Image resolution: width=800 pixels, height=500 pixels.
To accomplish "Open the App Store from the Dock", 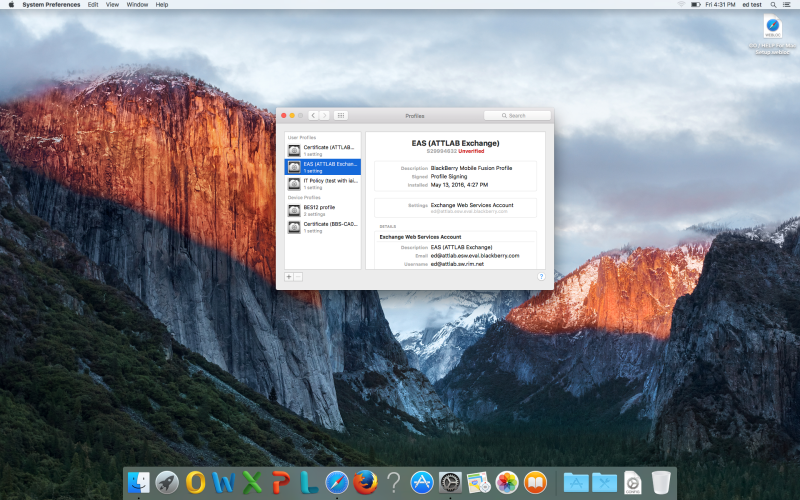I will [x=422, y=482].
